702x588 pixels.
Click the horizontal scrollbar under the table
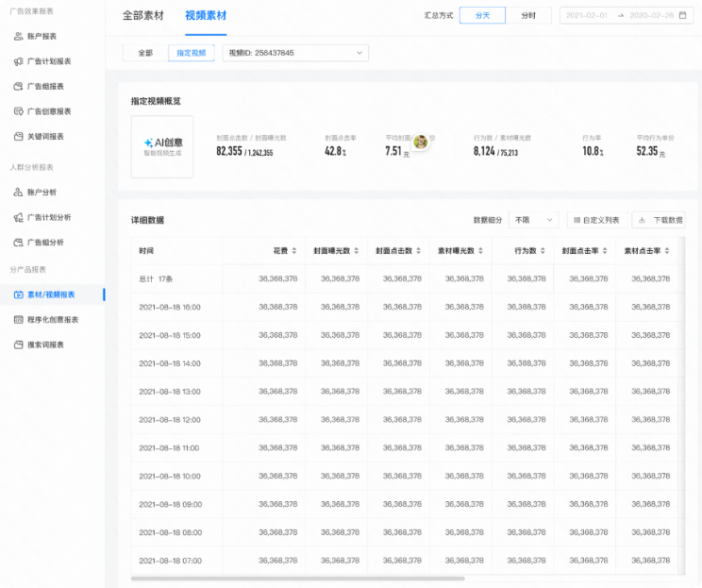pyautogui.click(x=298, y=579)
